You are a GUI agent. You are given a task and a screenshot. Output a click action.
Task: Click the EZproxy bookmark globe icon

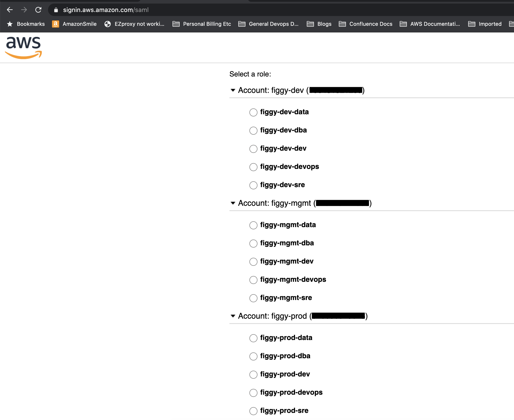click(108, 24)
